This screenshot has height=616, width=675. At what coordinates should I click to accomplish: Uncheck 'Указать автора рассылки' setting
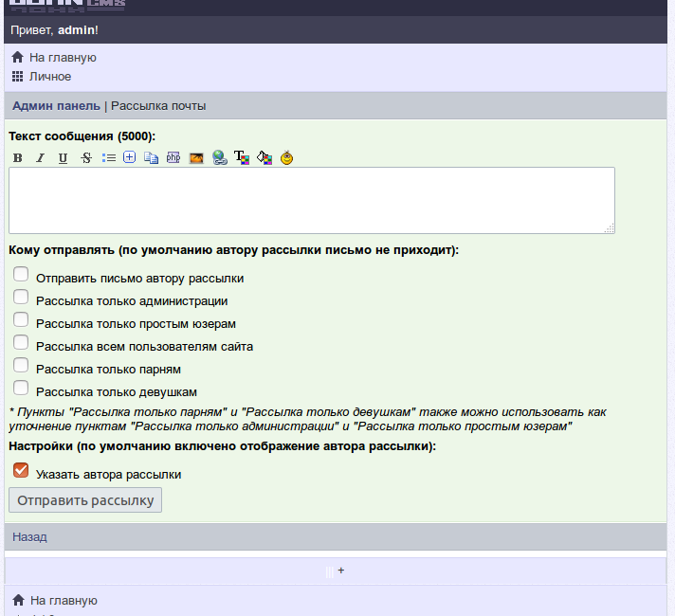click(x=21, y=470)
